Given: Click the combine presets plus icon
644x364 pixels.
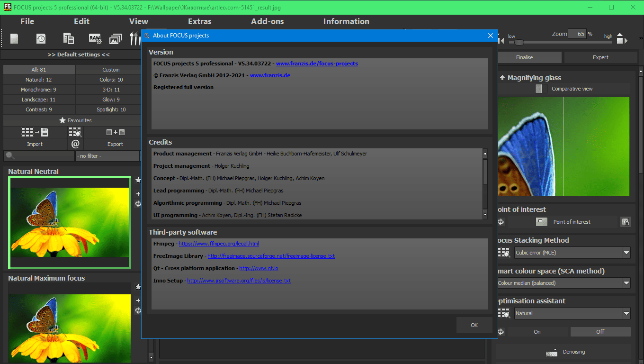Looking at the screenshot, I should [115, 132].
